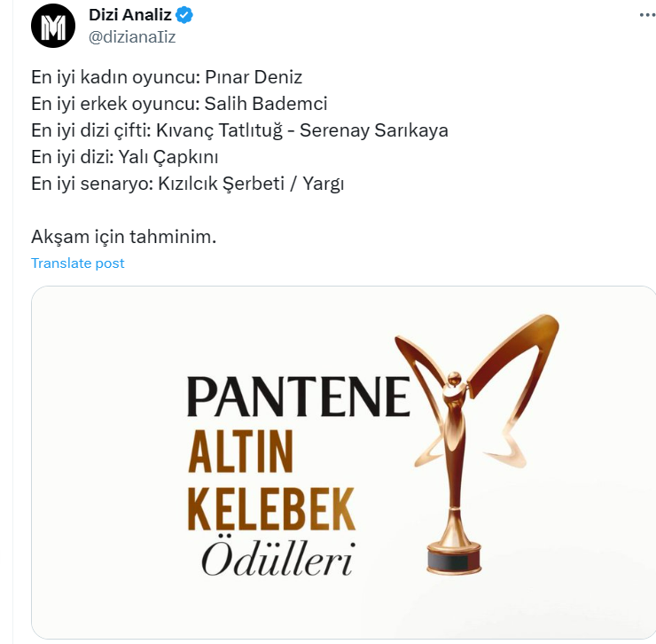Click the PANTENE logo text in image

(x=298, y=397)
